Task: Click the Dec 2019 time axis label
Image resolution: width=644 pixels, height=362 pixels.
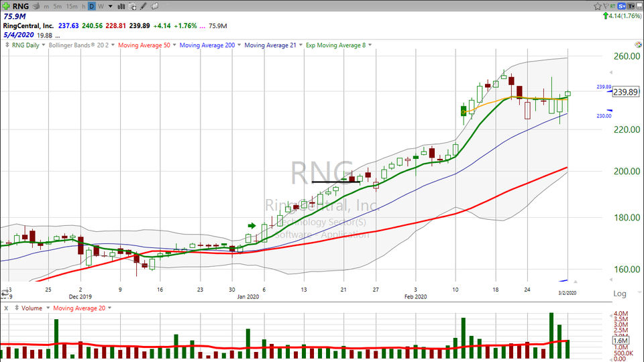Action: 80,296
